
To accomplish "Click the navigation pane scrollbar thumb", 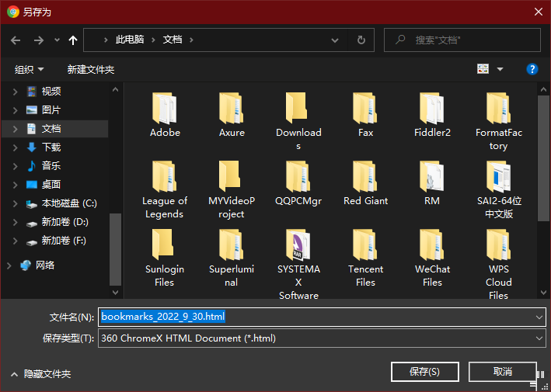I will pos(115,249).
